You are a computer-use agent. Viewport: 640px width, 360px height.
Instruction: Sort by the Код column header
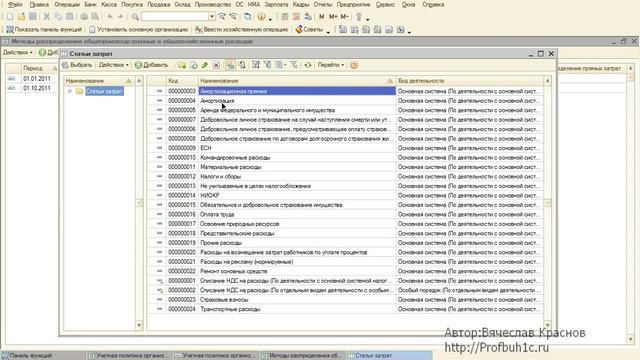pos(182,81)
